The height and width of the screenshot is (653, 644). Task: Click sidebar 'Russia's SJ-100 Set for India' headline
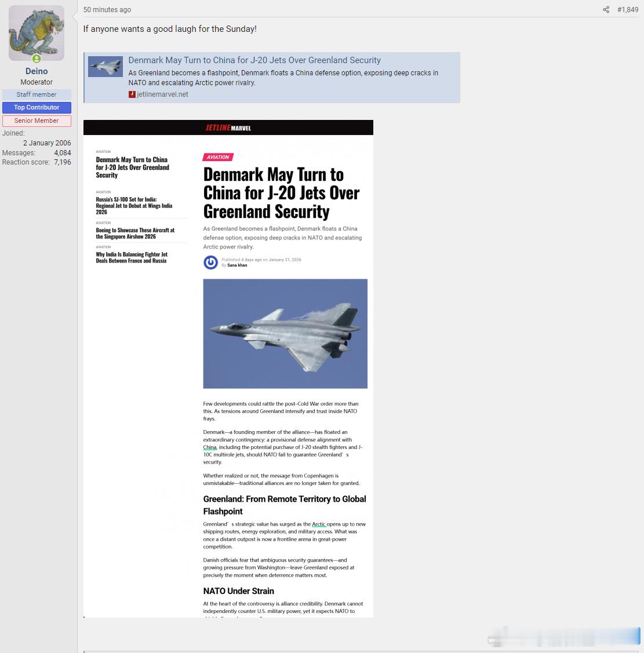coord(134,206)
